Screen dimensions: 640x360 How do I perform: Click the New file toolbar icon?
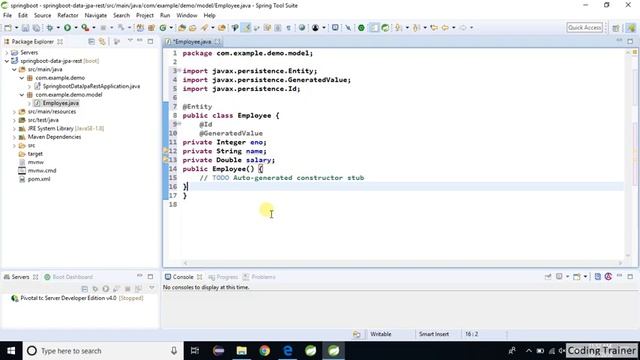[x=8, y=28]
